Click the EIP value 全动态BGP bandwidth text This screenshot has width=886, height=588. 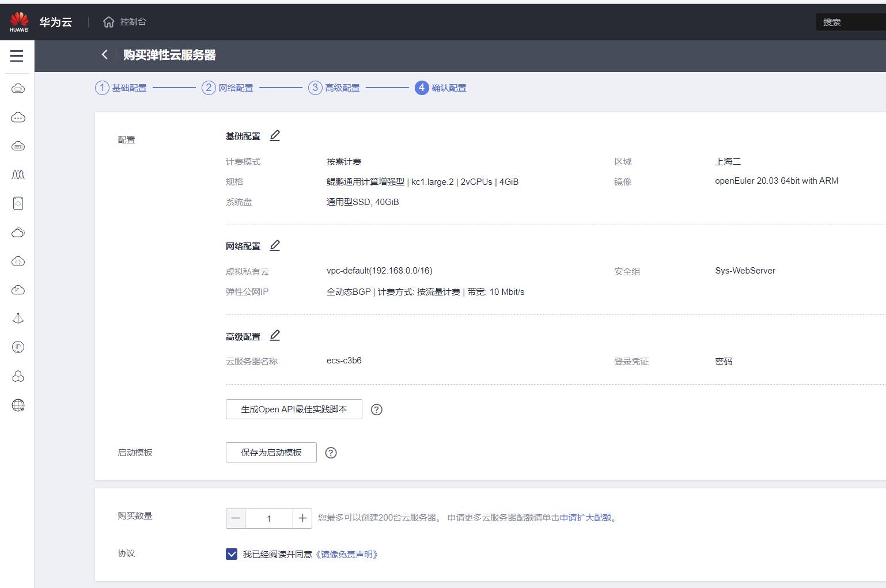click(x=426, y=292)
